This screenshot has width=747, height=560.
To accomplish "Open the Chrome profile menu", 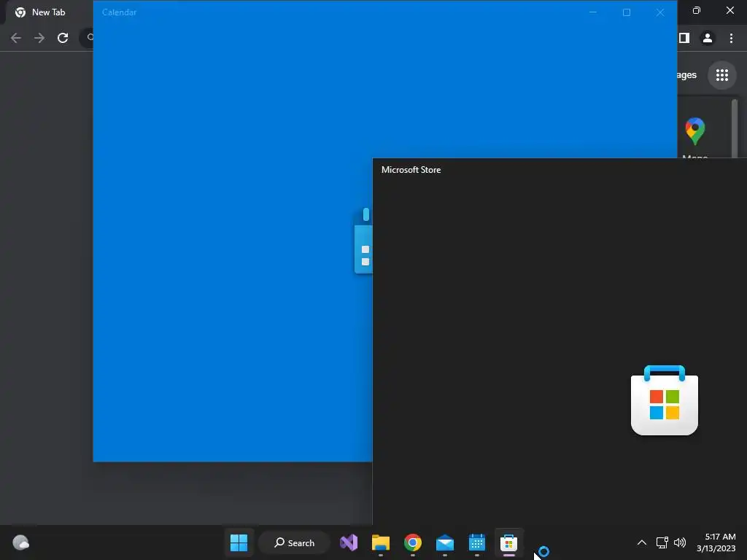I will point(708,38).
